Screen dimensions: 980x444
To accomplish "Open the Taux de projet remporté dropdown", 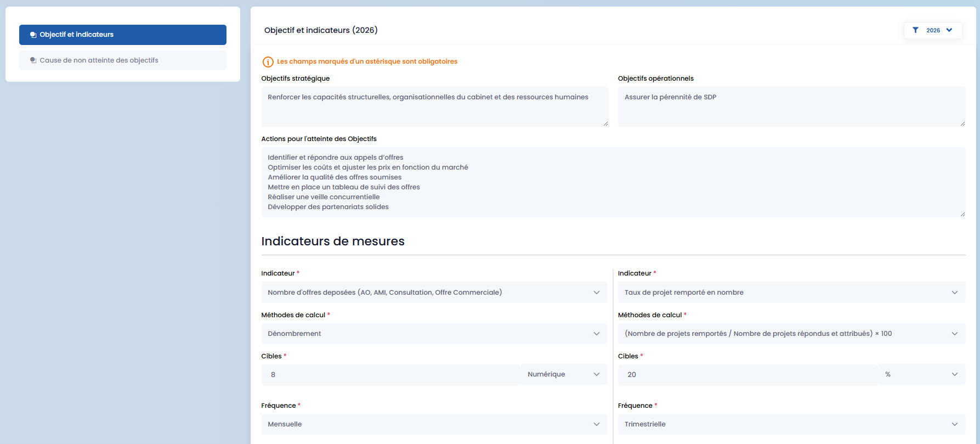I will tap(791, 293).
